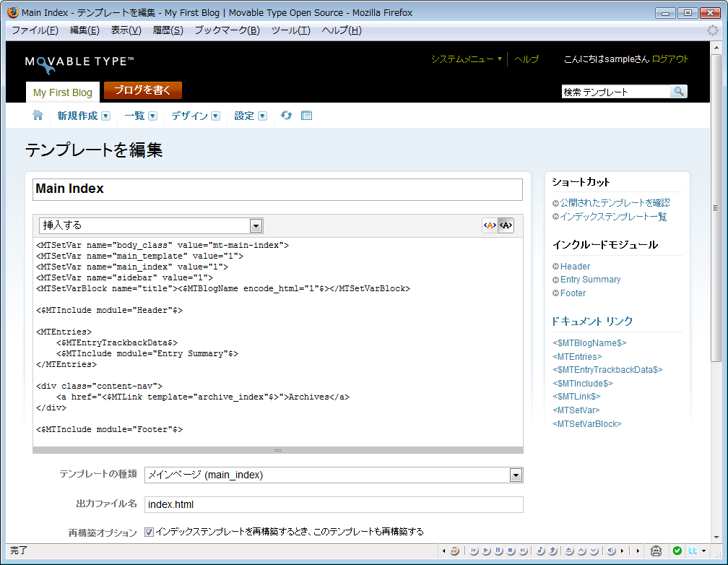Click the pause button in the status bar
Image resolution: width=728 pixels, height=565 pixels.
[x=498, y=551]
